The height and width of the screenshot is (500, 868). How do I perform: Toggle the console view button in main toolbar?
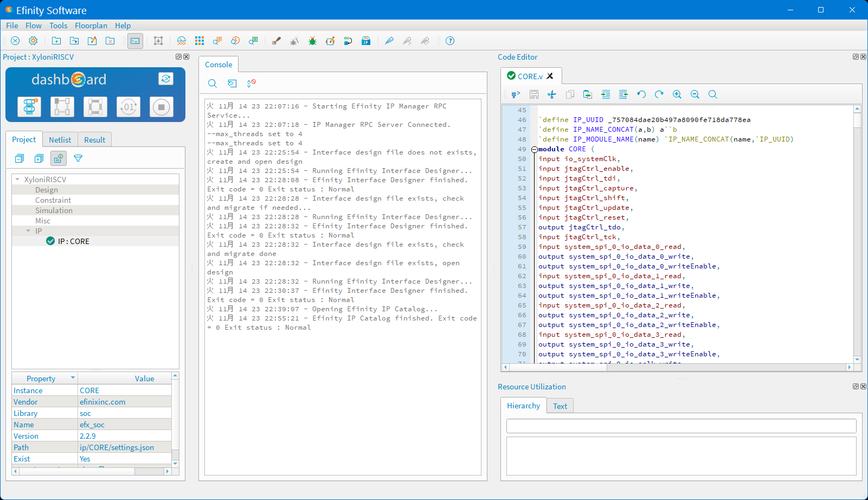click(135, 41)
